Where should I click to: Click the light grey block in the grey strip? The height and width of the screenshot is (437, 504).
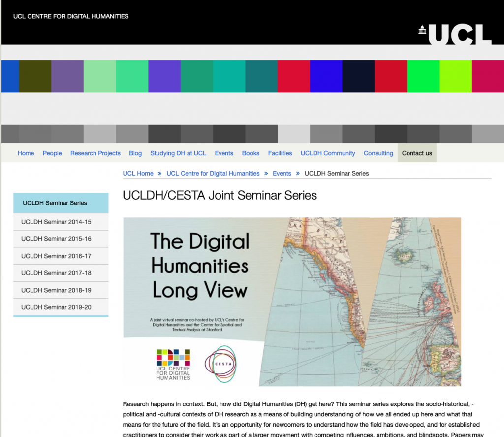click(294, 134)
